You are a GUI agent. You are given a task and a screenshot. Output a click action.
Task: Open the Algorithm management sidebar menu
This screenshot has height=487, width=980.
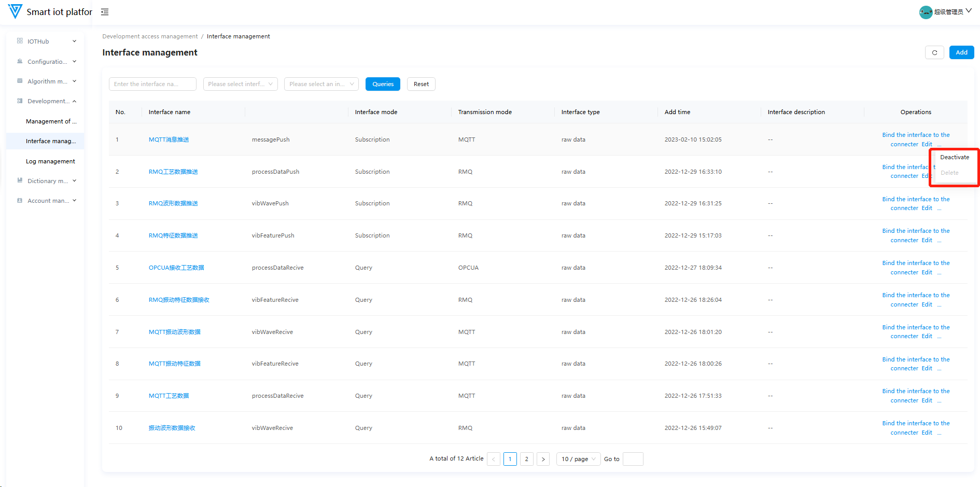tap(47, 81)
